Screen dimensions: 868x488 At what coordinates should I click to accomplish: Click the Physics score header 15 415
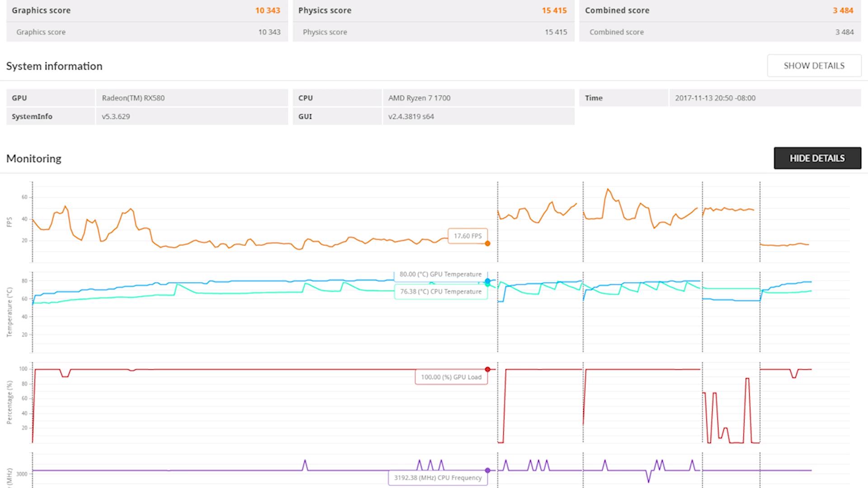pos(554,10)
